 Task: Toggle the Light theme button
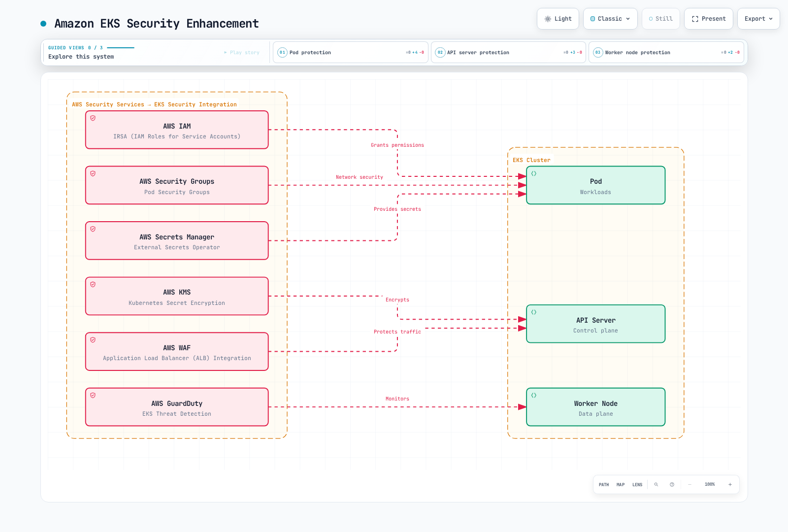pos(558,19)
